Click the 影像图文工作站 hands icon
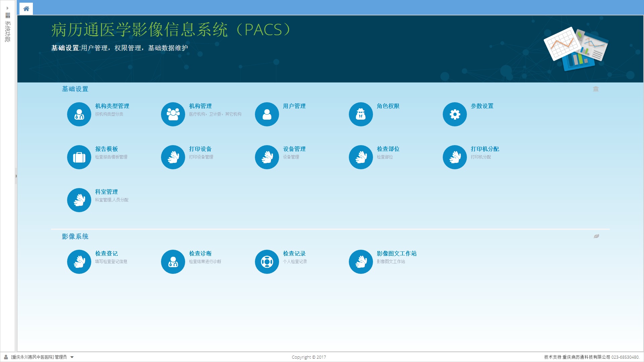Image resolution: width=644 pixels, height=362 pixels. [361, 262]
